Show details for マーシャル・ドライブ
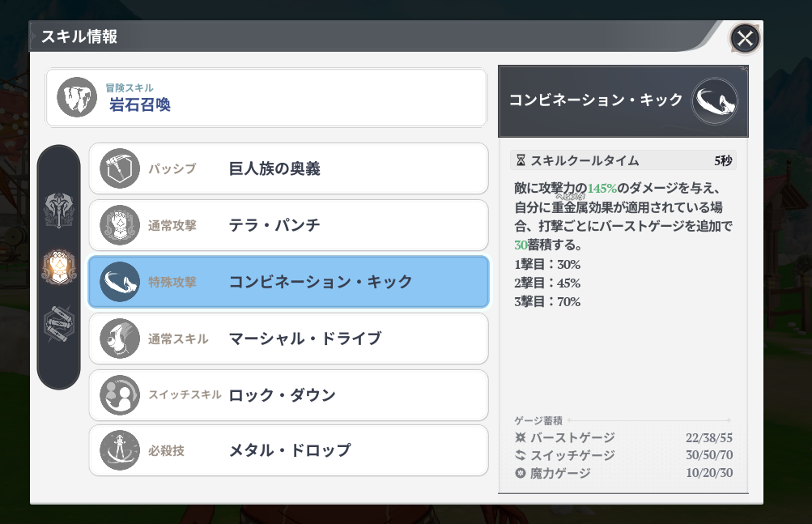The width and height of the screenshot is (812, 524). coord(287,339)
